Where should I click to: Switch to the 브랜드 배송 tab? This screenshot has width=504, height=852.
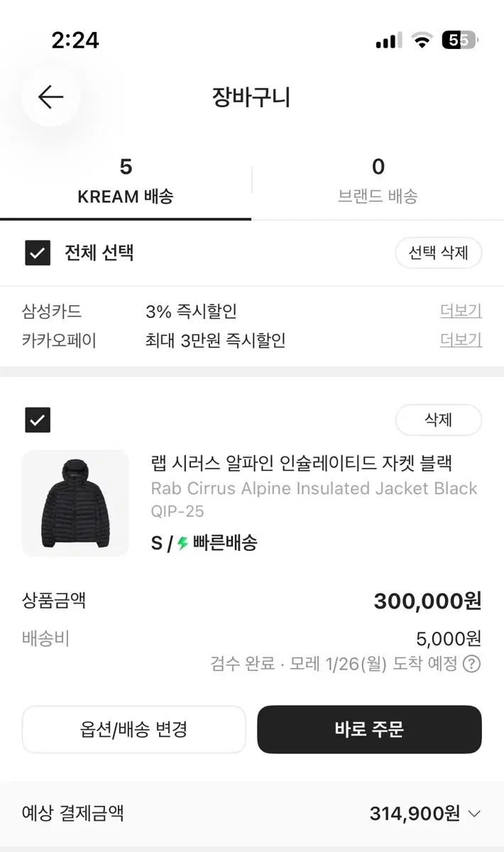click(378, 182)
